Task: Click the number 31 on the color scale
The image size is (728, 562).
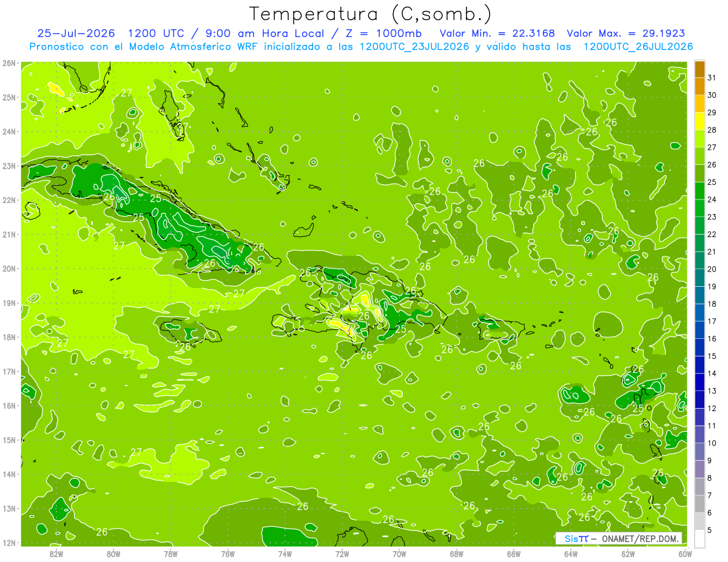Action: click(x=712, y=78)
